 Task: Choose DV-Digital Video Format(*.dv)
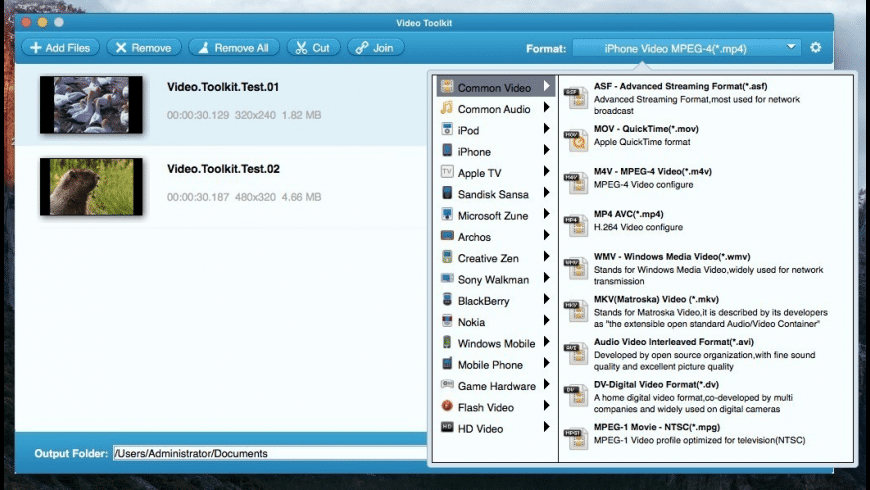[656, 385]
